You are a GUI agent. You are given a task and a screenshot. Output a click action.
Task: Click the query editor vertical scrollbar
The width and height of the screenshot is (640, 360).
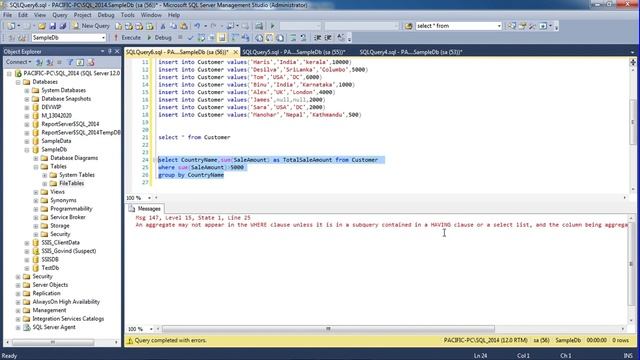coord(633,122)
